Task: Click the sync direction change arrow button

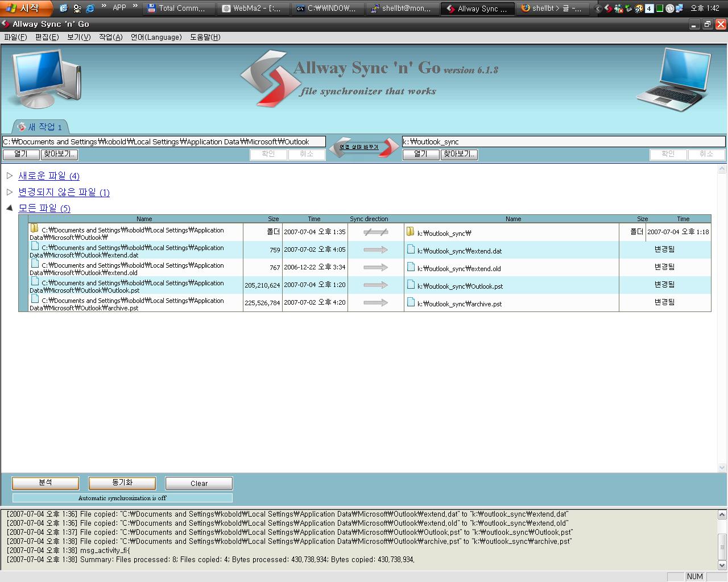Action: click(x=364, y=147)
